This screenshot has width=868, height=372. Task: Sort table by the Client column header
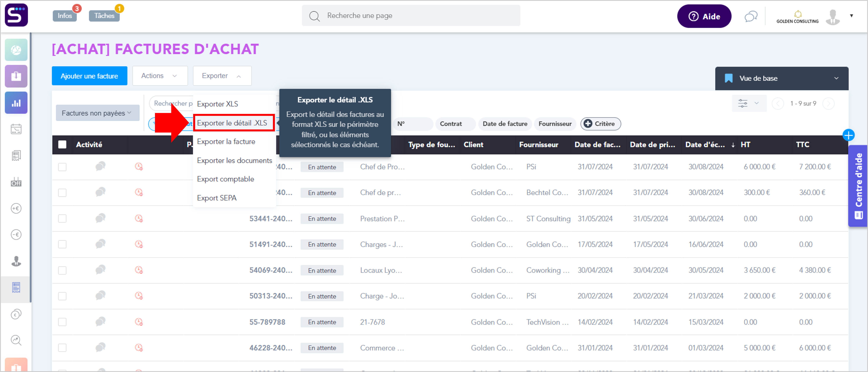[x=473, y=145]
